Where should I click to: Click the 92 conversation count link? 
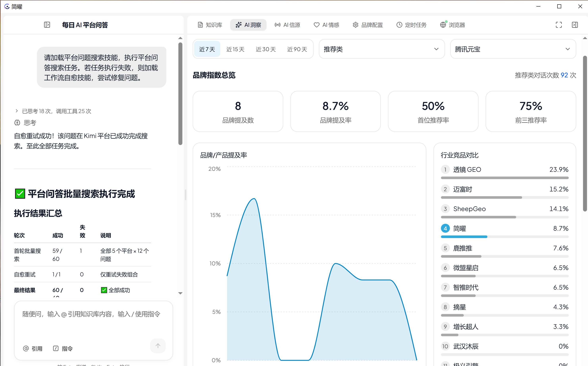coord(564,75)
